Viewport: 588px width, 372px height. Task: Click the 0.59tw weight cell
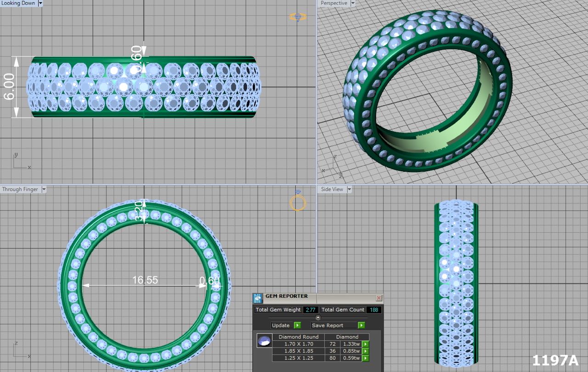(x=351, y=358)
